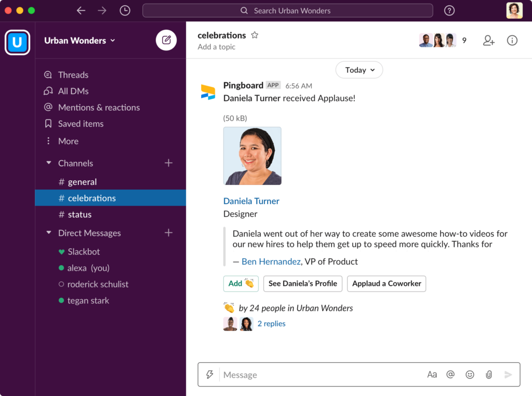Click Add a topic text
The image size is (532, 396).
pos(217,47)
